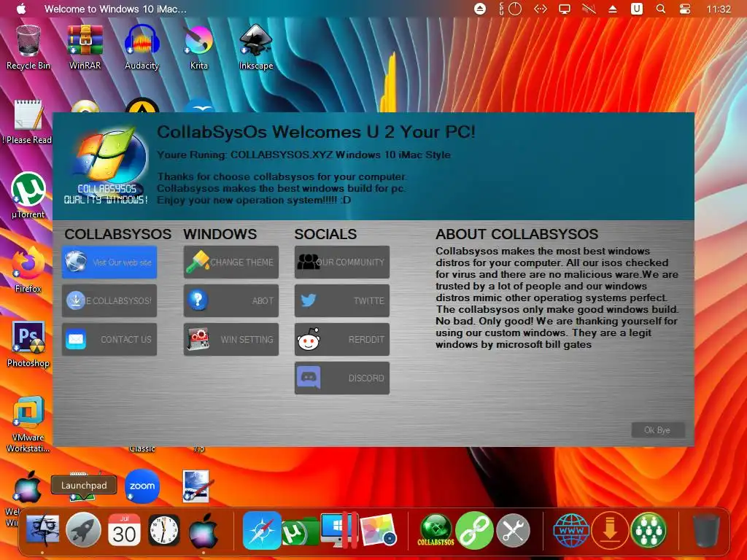Launch Krita from the desktop
The width and height of the screenshot is (747, 560).
(x=198, y=47)
